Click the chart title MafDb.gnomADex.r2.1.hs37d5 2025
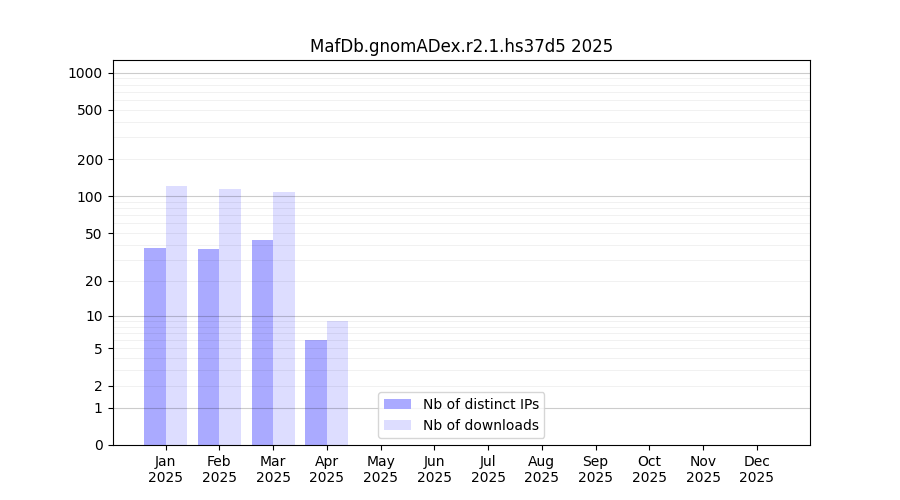900x500 pixels. (x=461, y=46)
